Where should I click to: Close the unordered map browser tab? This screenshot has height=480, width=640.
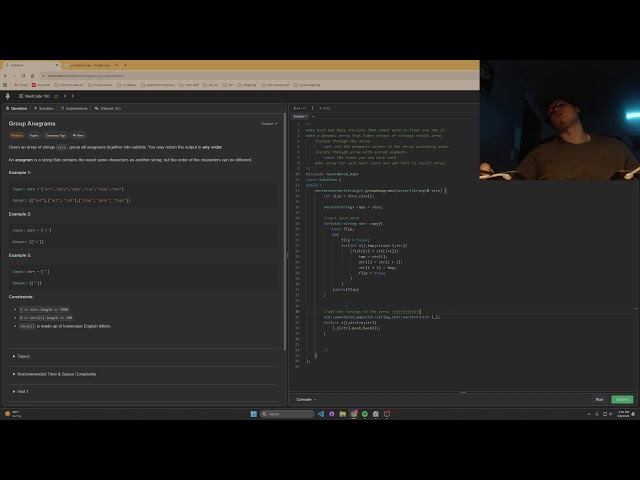[116, 65]
